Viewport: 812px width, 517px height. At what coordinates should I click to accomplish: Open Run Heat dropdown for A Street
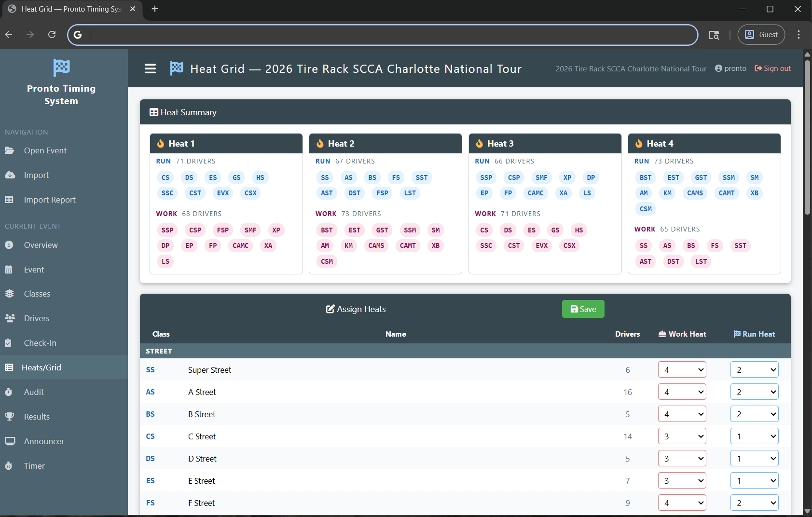coord(754,392)
